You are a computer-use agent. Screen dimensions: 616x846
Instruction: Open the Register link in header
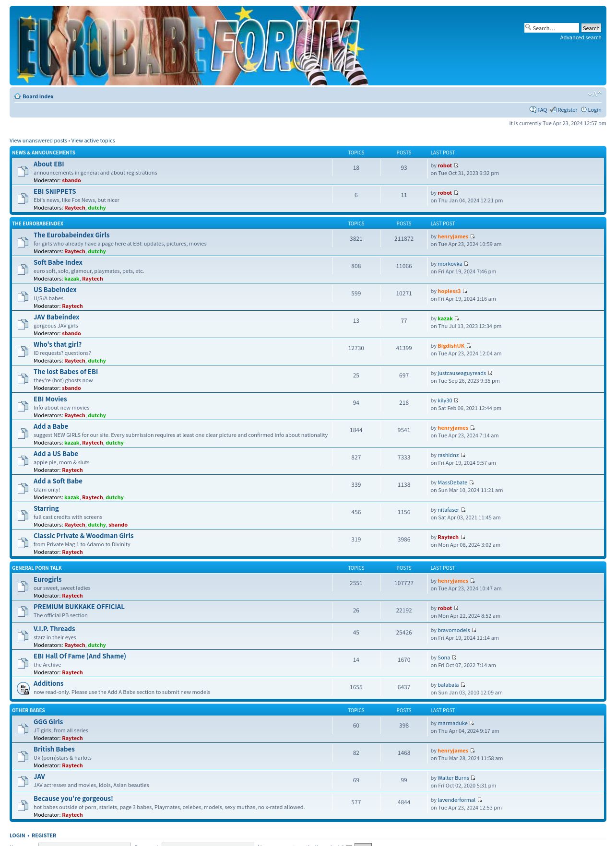click(568, 110)
